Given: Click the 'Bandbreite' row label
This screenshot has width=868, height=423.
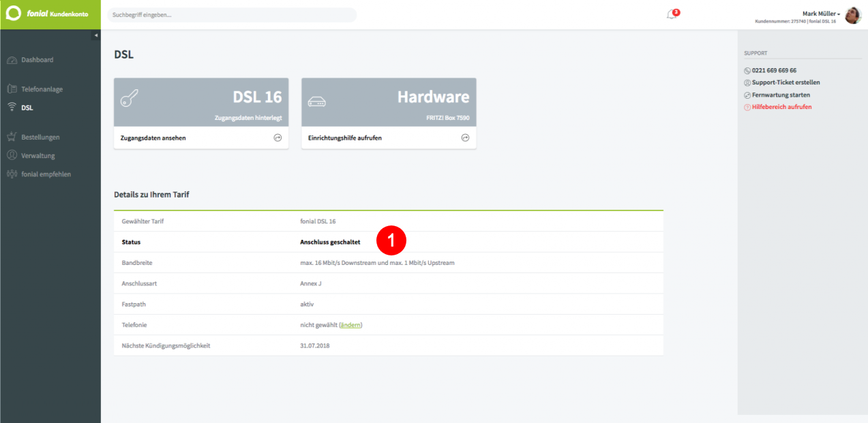Looking at the screenshot, I should (137, 263).
